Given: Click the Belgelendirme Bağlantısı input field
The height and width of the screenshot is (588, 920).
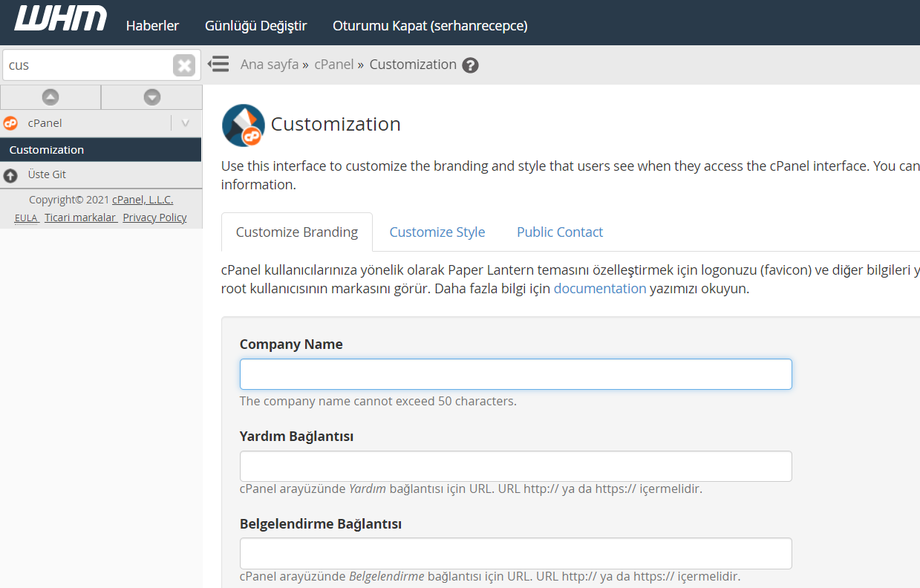Looking at the screenshot, I should pyautogui.click(x=516, y=554).
